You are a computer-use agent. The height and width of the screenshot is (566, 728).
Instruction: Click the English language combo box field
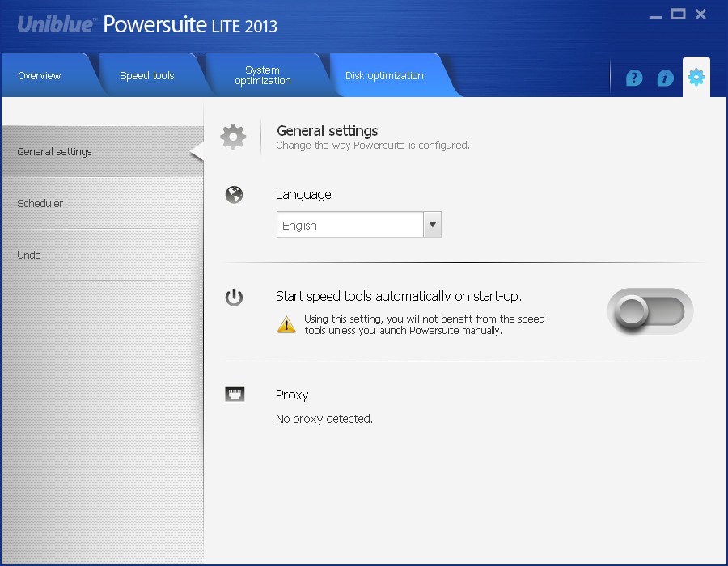click(359, 225)
